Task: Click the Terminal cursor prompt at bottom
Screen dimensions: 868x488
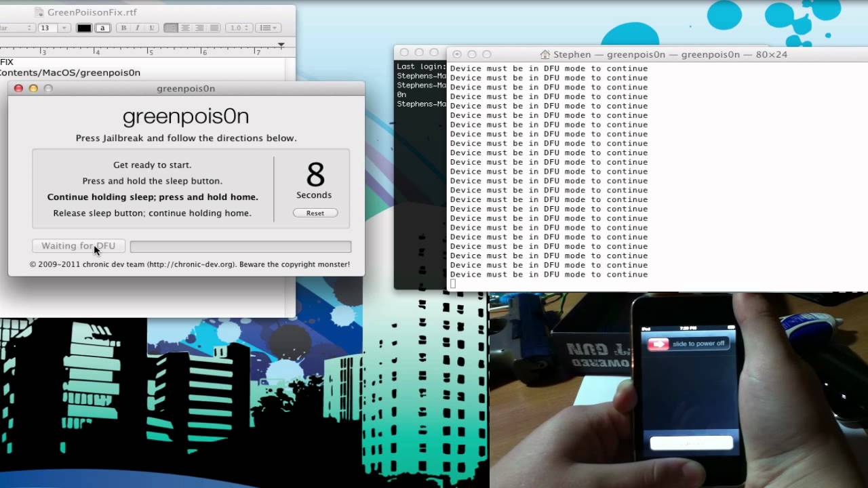Action: 453,284
